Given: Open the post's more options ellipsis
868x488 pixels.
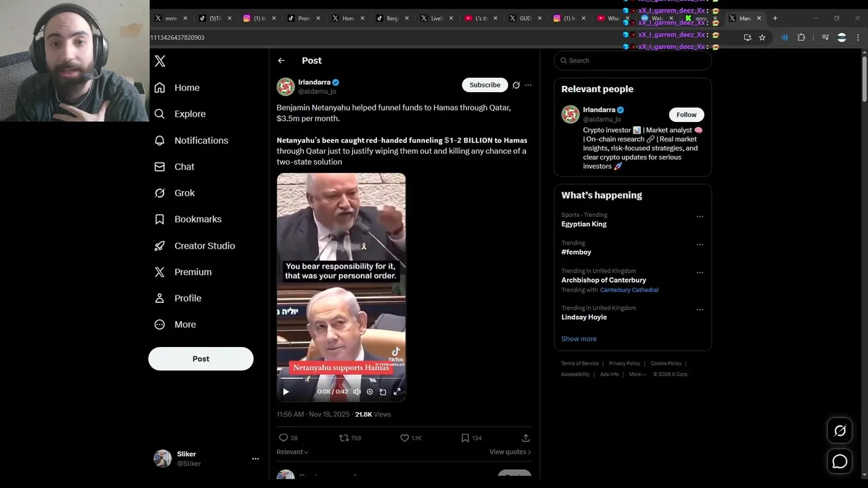Looking at the screenshot, I should coord(528,85).
